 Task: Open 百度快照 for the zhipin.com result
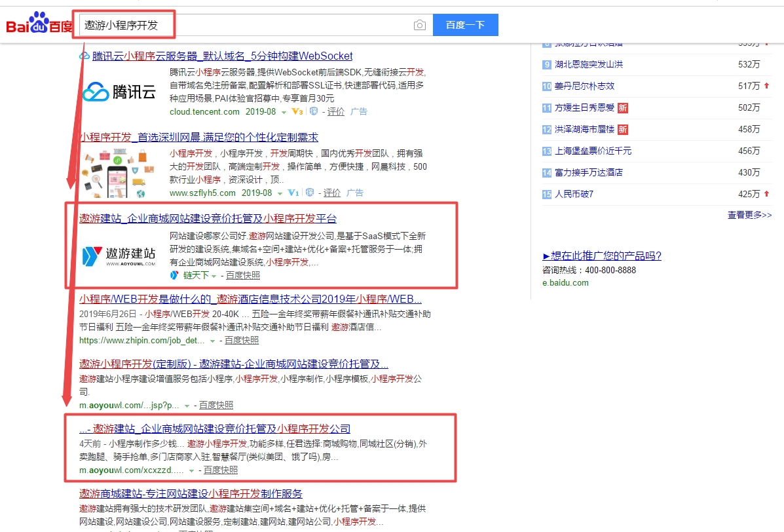(x=242, y=341)
